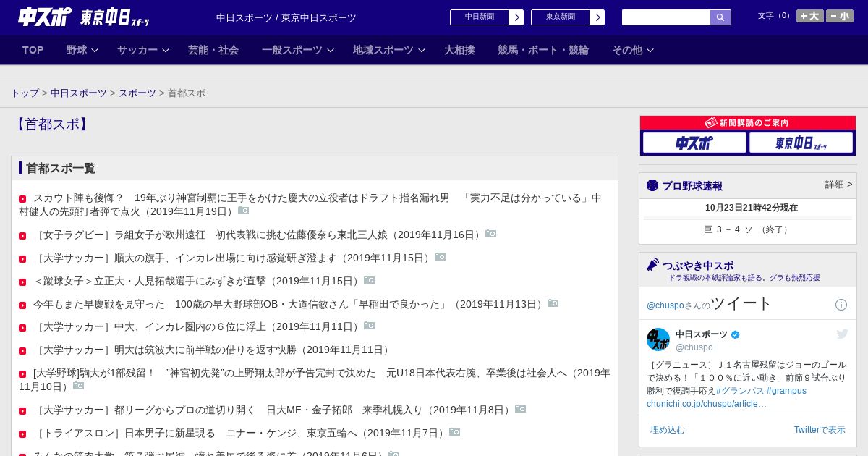Image resolution: width=868 pixels, height=456 pixels.
Task: Open ＜蹴球女子＞立正大・人見拓哉選手 article
Action: pyautogui.click(x=197, y=281)
